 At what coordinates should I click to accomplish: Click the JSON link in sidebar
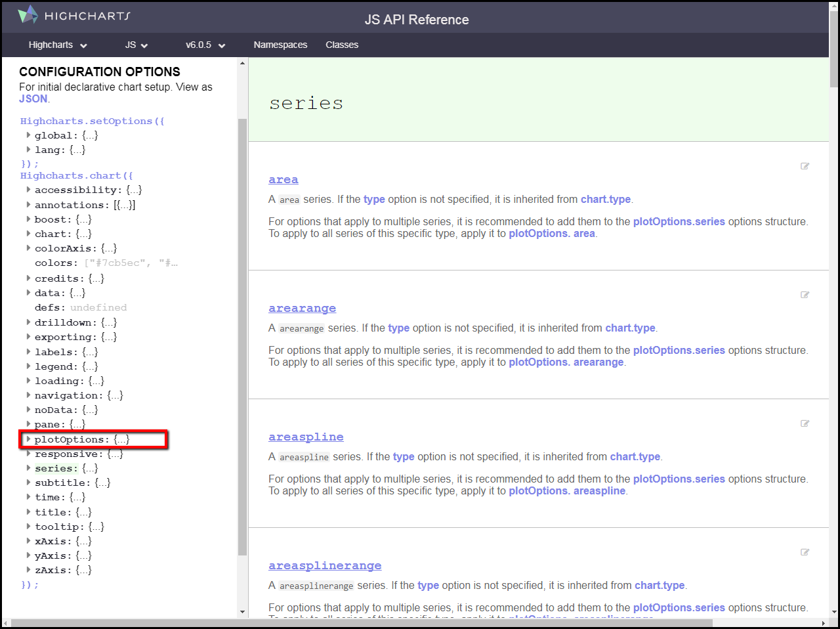point(33,99)
